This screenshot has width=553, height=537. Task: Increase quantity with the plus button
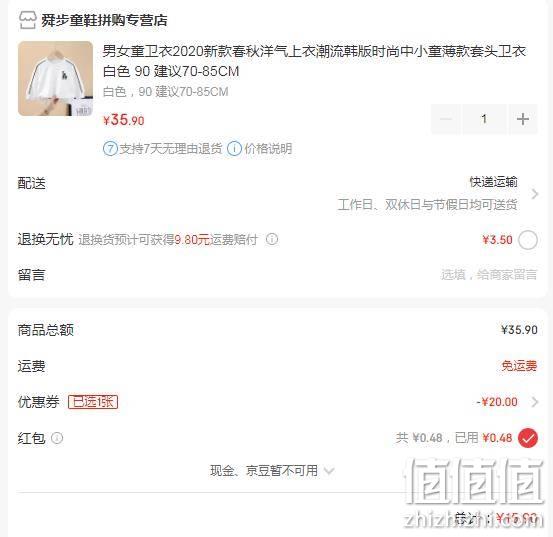click(x=523, y=119)
